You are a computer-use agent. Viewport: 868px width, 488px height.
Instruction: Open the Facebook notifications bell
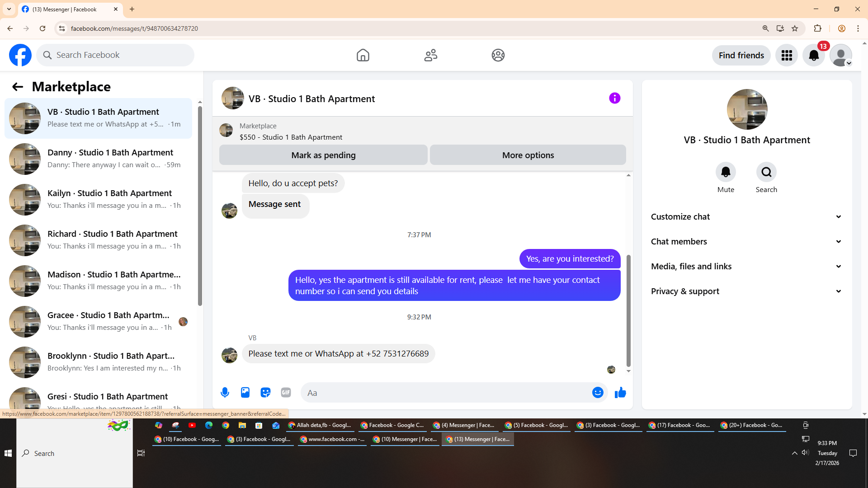tap(813, 56)
